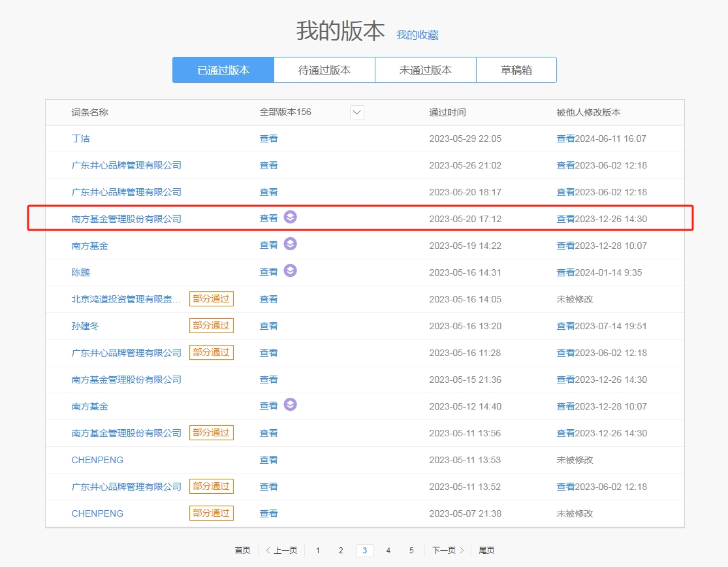This screenshot has height=567, width=728.
Task: Click 部分通过 tag in 北京鸿道 row
Action: (212, 299)
